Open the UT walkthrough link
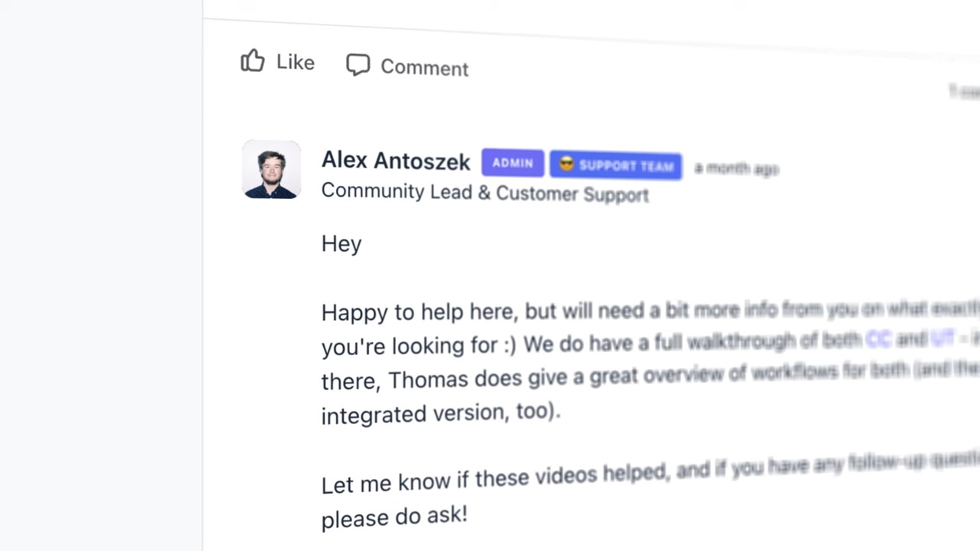980x551 pixels. 942,338
